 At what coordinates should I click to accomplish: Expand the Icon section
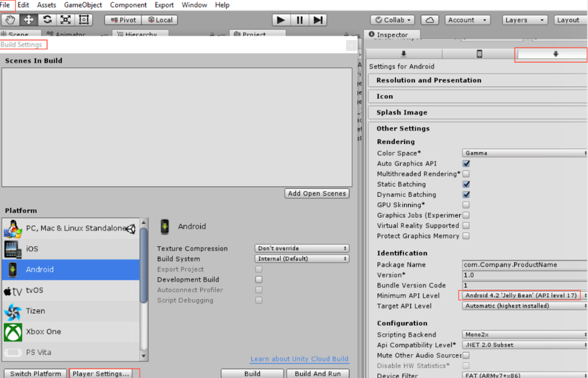click(x=478, y=96)
